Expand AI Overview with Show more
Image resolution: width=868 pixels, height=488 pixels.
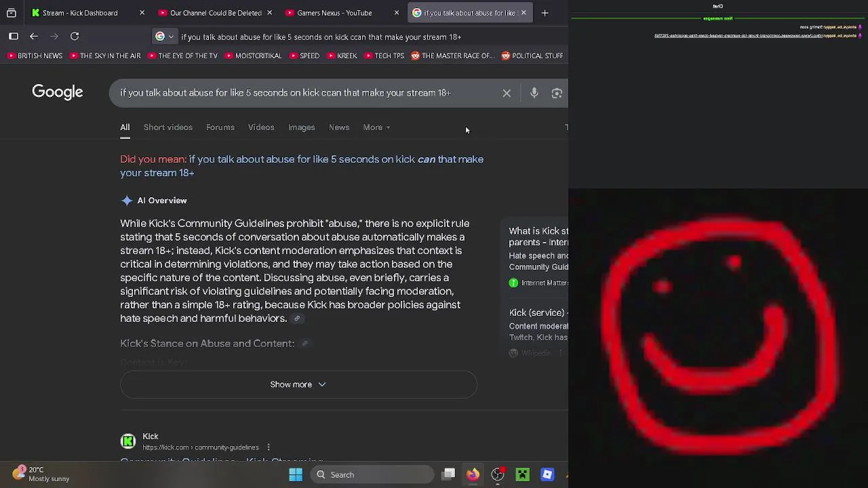pyautogui.click(x=298, y=384)
